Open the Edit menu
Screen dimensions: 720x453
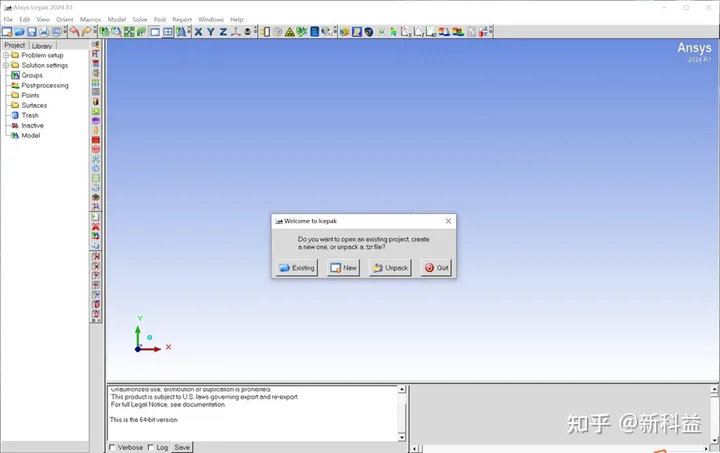[x=25, y=19]
